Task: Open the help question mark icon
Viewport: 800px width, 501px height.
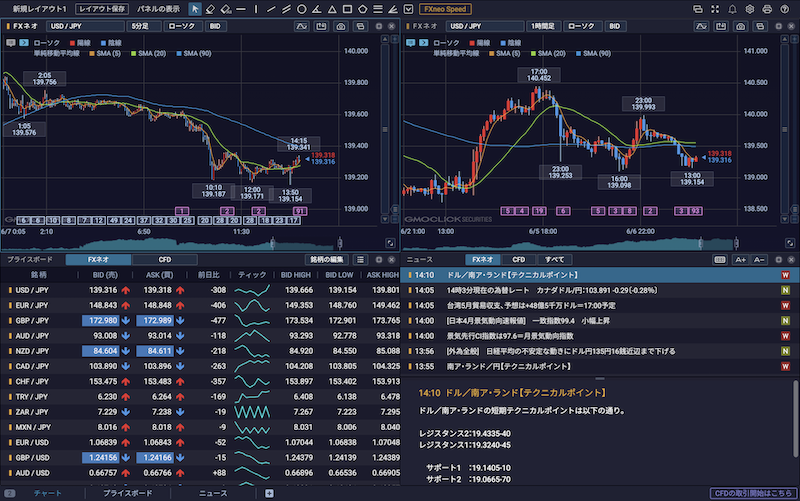Action: (x=785, y=9)
